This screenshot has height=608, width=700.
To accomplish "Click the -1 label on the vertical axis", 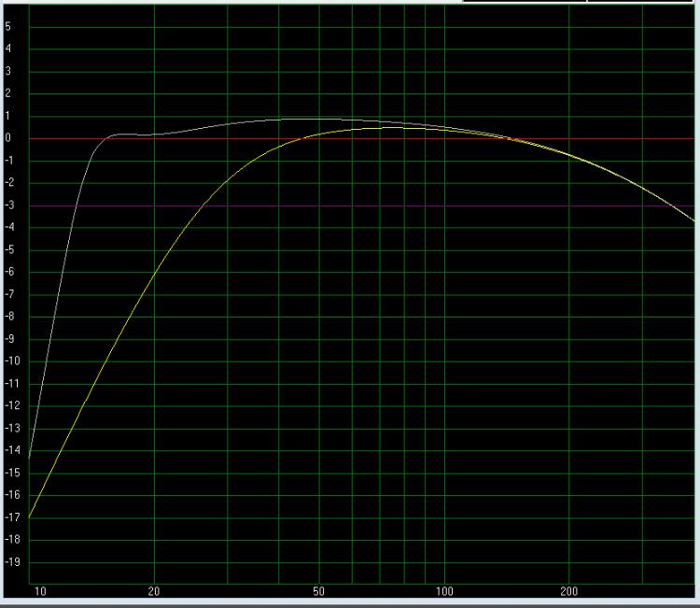I will tap(9, 160).
